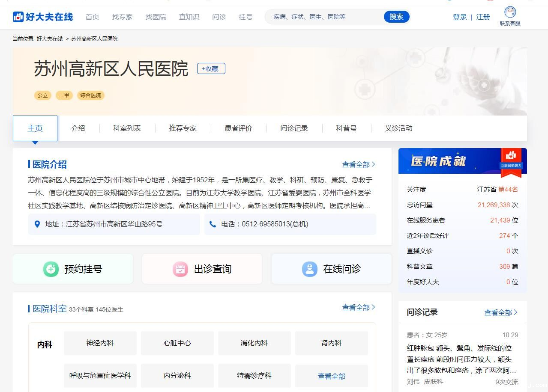Click the 登录 link
This screenshot has height=392, width=548.
[459, 17]
